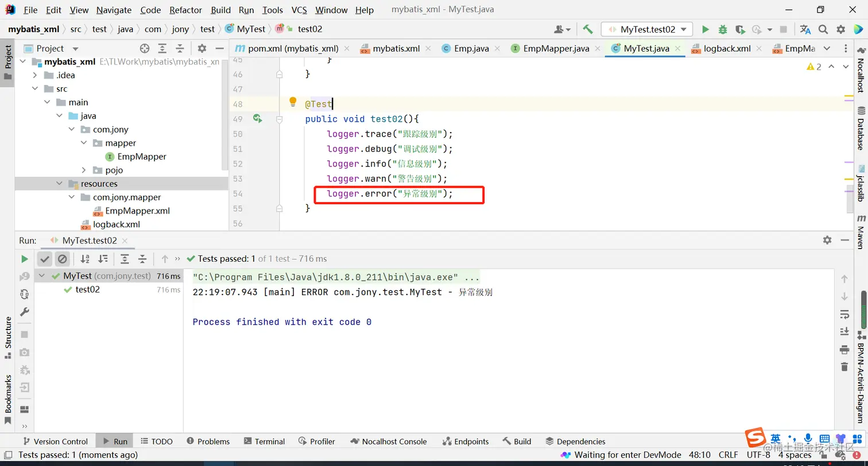Open the Database side panel
Image resolution: width=868 pixels, height=466 pixels.
[861, 128]
